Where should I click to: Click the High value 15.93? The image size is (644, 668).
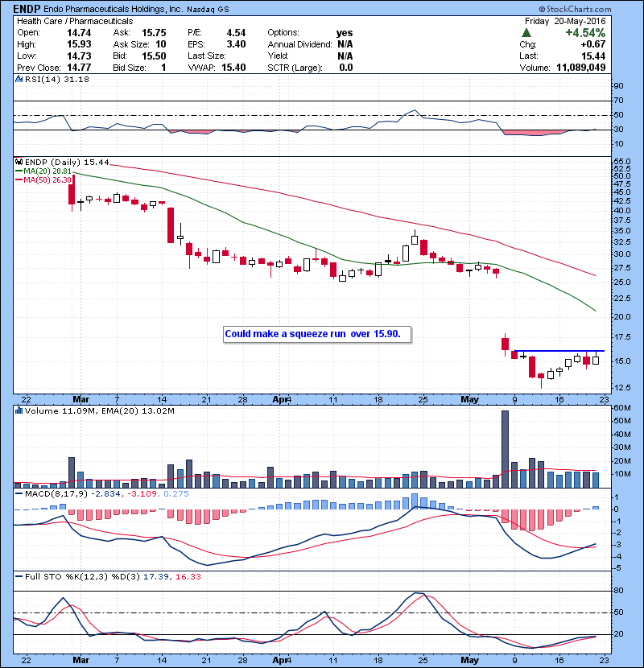coord(79,44)
